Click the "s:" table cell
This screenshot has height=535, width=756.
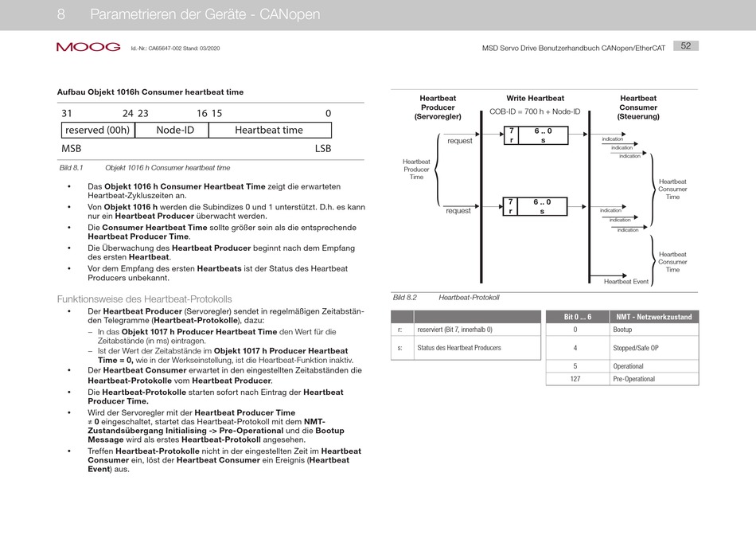[x=400, y=348]
